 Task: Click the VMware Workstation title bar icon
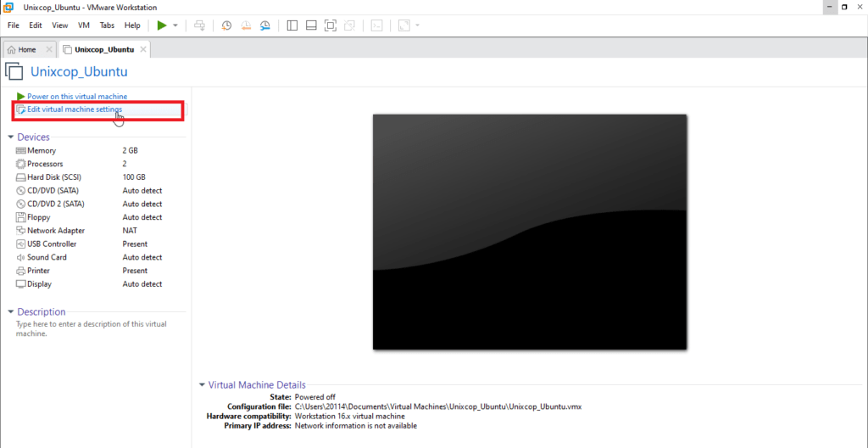[8, 7]
